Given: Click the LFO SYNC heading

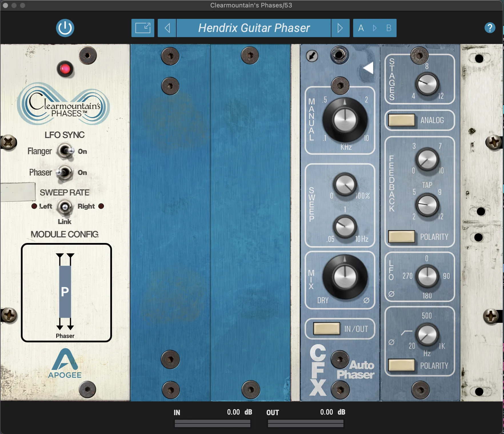Looking at the screenshot, I should point(65,135).
